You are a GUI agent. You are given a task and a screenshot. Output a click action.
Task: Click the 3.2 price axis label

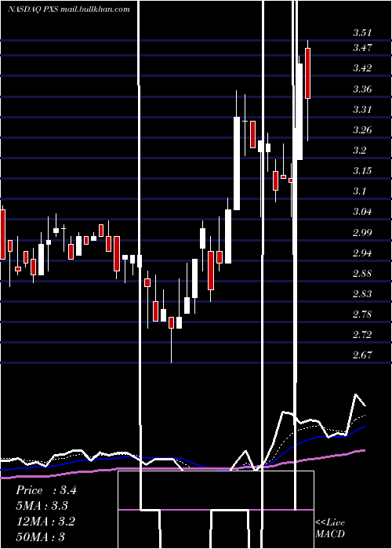[x=359, y=151]
